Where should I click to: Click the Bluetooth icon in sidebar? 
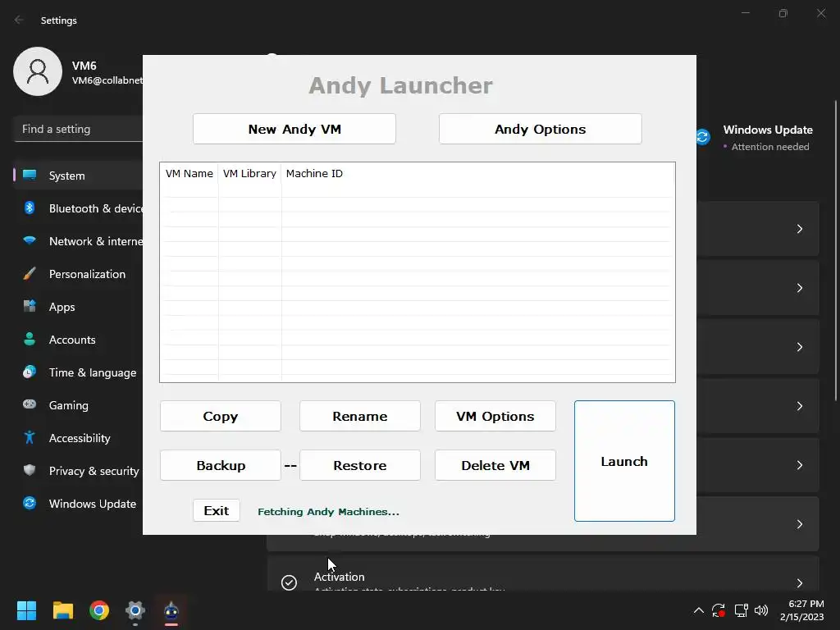click(x=30, y=208)
